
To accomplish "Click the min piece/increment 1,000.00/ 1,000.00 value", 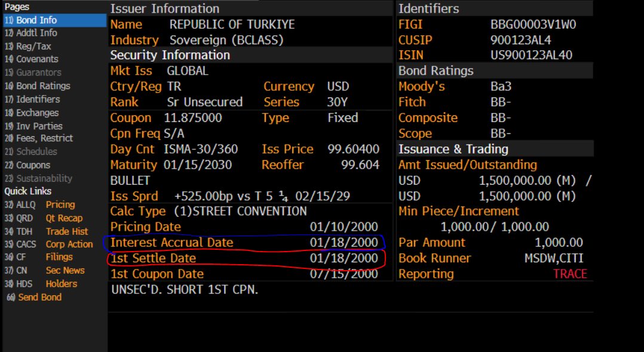I will [x=495, y=226].
